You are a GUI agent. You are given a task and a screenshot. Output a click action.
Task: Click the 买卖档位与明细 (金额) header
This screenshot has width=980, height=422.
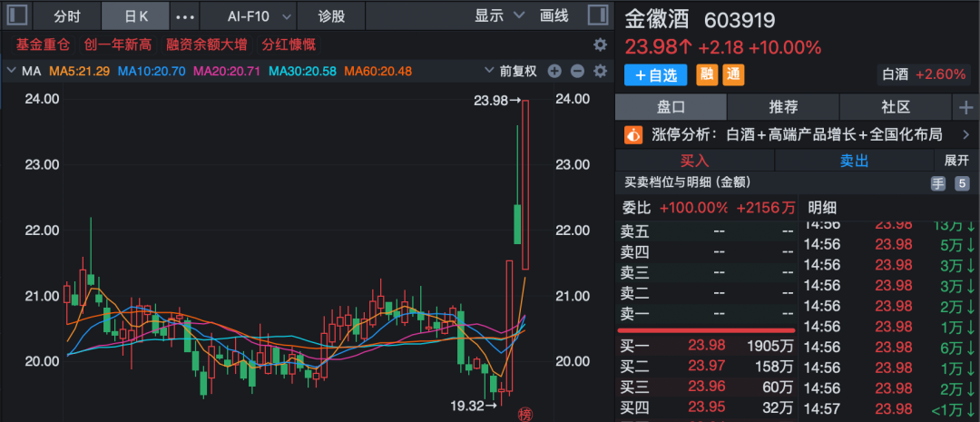pyautogui.click(x=687, y=182)
